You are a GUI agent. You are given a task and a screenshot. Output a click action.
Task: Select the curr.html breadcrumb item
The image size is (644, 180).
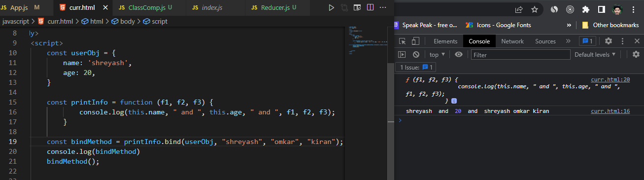pos(56,21)
